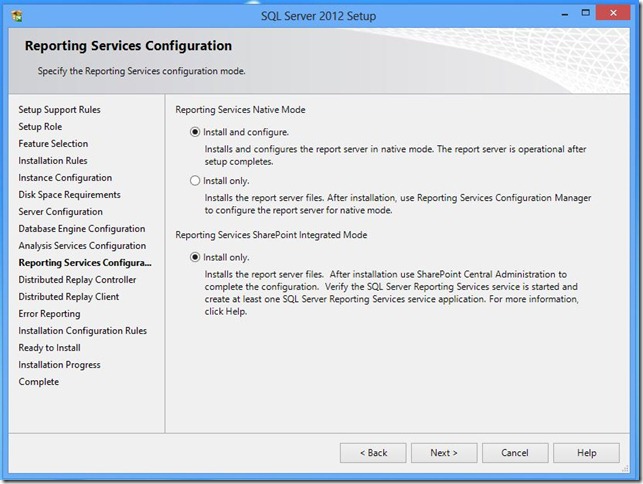Minimize the SQL Server 2012 Setup window
Screen dimensions: 643x484
[565, 14]
